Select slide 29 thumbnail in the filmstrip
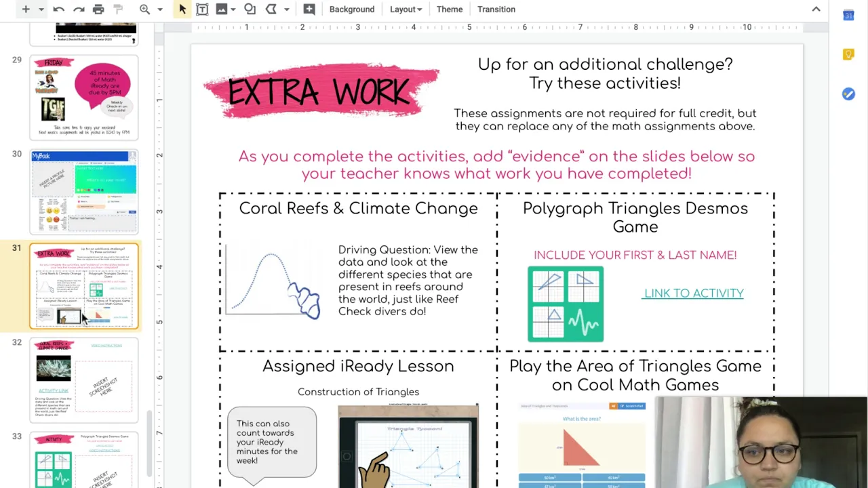This screenshot has height=488, width=868. tap(84, 98)
